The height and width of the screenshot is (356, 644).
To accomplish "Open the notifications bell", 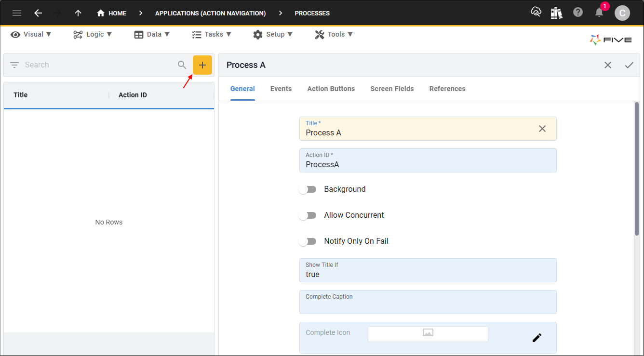I will click(599, 13).
